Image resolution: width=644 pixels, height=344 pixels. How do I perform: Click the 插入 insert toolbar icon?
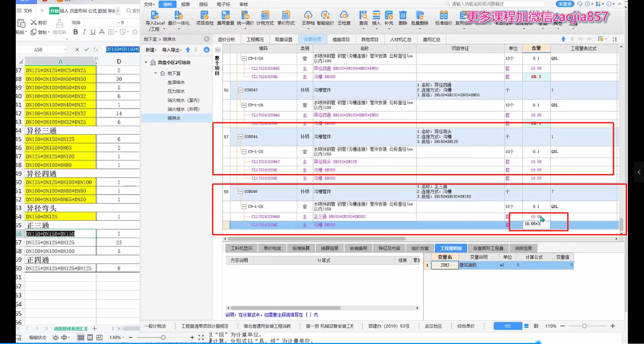376,15
